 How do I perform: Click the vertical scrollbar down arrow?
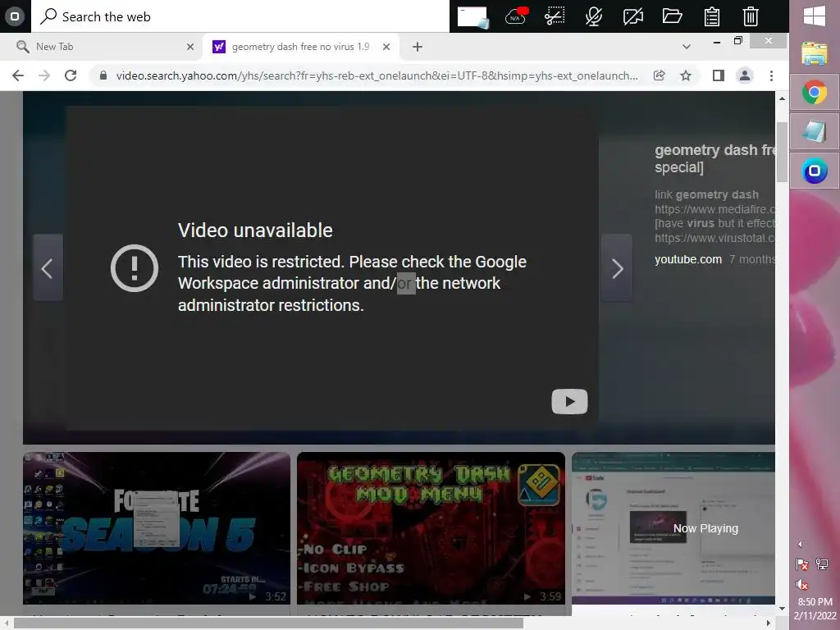click(782, 609)
